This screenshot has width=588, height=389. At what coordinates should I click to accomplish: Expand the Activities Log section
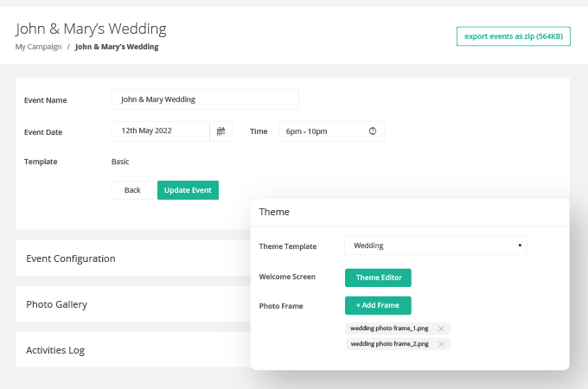point(133,349)
